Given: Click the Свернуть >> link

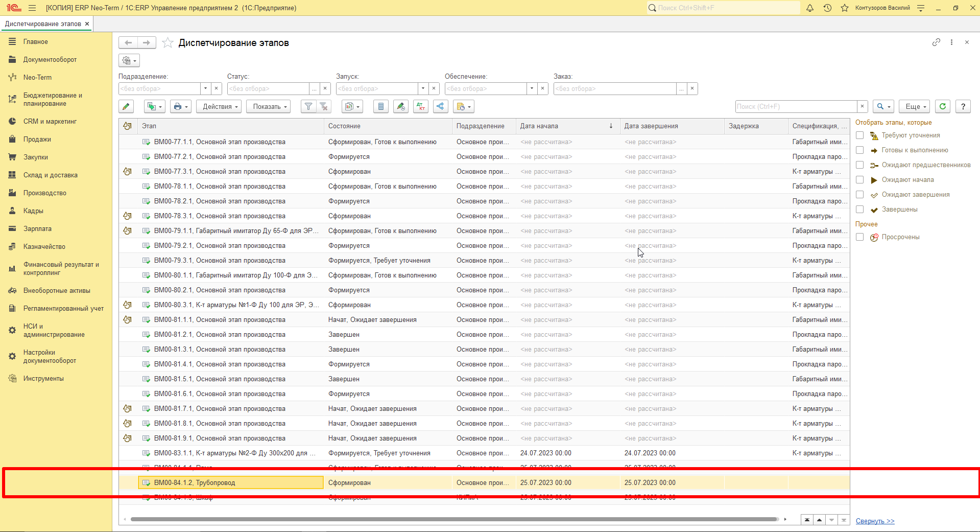Looking at the screenshot, I should 875,521.
